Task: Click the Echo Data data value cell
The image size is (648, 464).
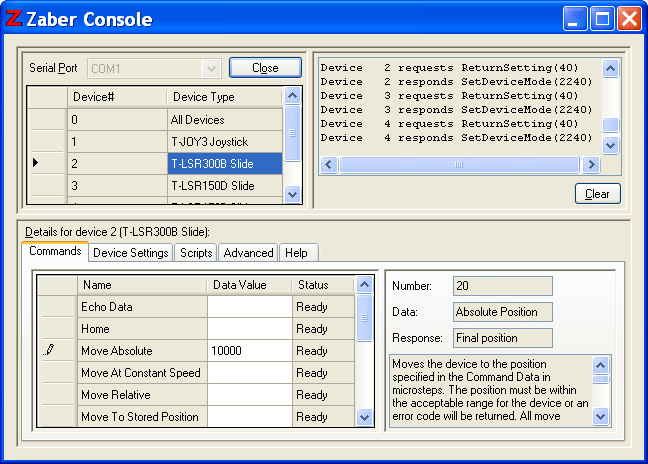Action: (x=250, y=307)
